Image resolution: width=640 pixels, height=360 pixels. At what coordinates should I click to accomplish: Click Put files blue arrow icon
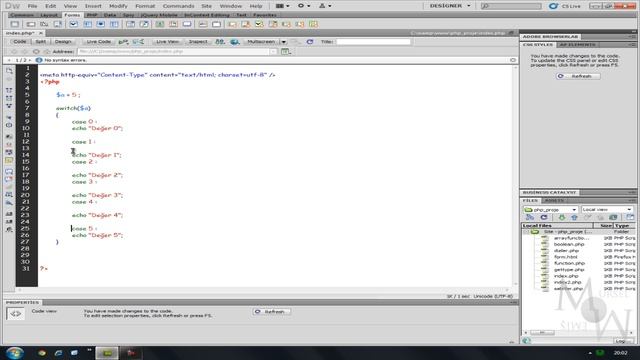click(574, 218)
